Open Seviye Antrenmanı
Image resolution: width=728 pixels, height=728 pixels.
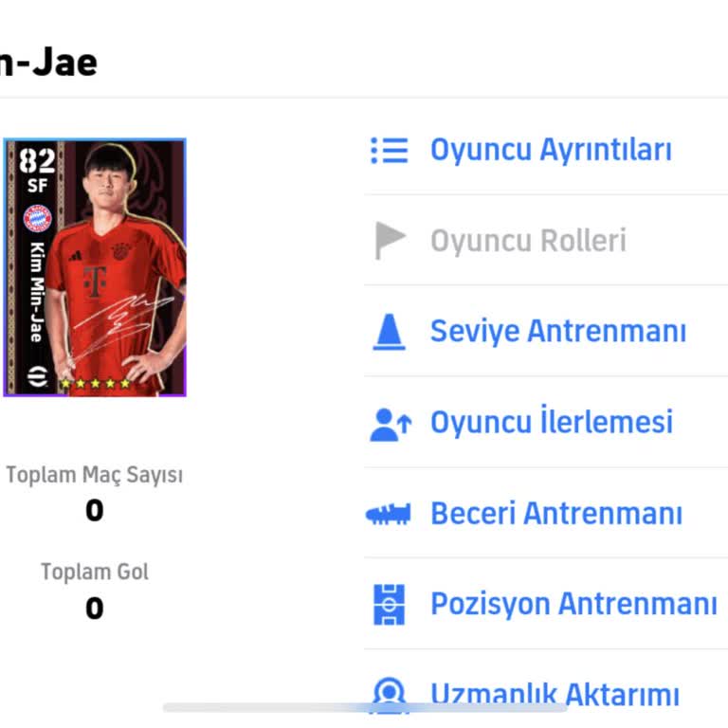point(557,332)
